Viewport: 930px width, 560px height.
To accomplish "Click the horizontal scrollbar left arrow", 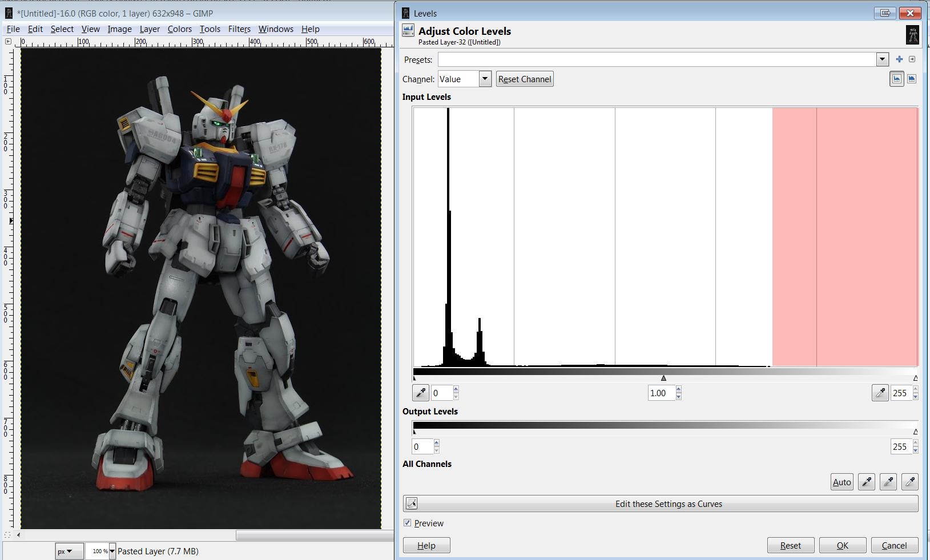I will point(19,535).
